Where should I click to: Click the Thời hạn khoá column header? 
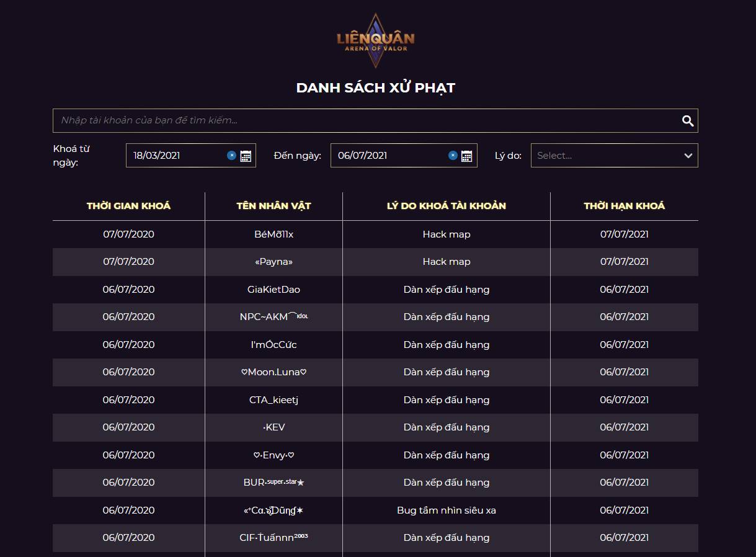click(624, 206)
